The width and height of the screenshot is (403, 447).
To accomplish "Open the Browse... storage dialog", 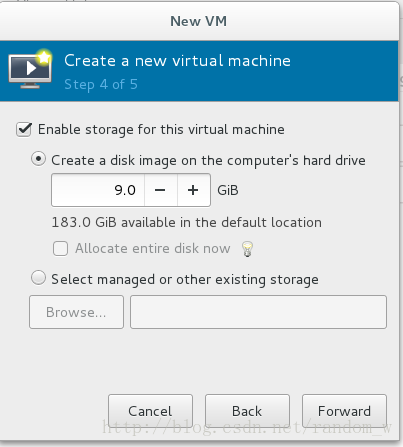I will 76,312.
